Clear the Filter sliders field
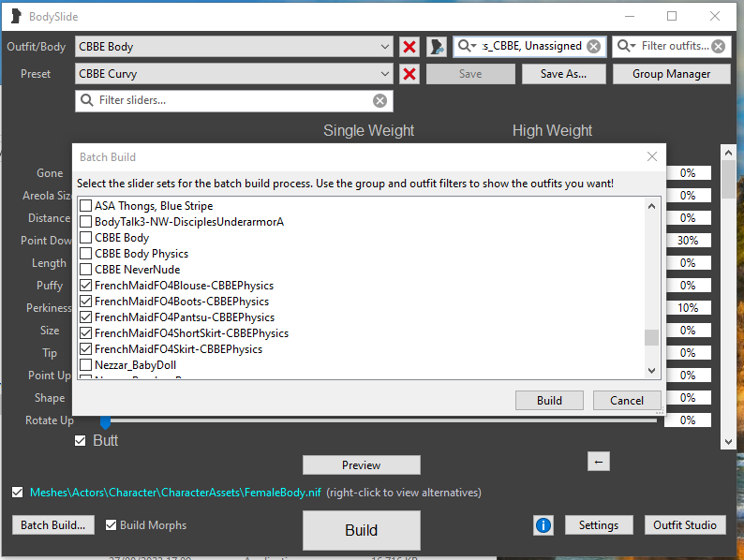744x560 pixels. click(379, 100)
